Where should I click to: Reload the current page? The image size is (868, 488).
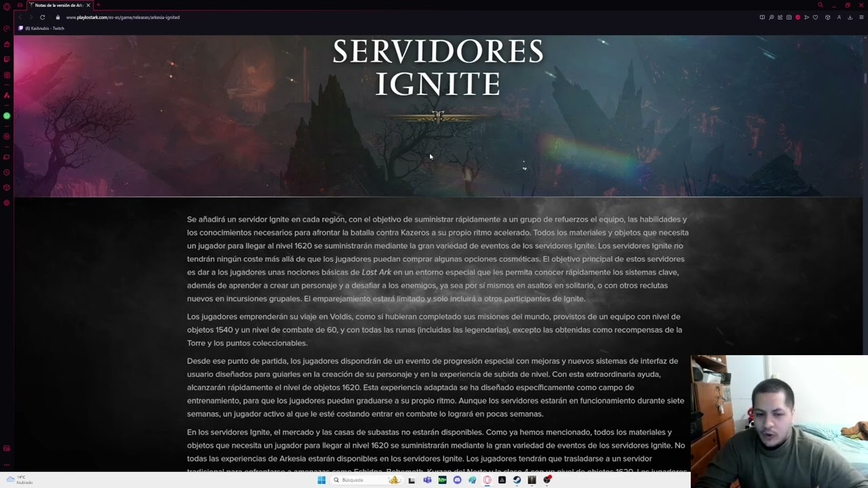(x=42, y=17)
